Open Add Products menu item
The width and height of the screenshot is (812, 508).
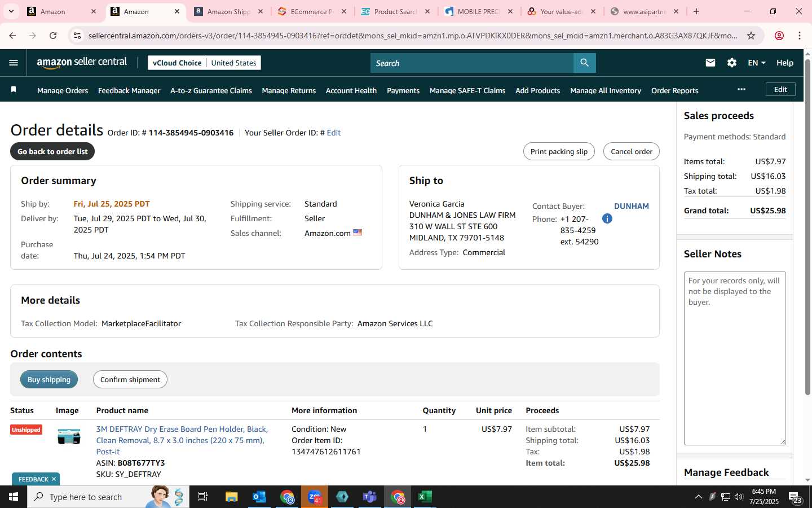[x=537, y=90]
